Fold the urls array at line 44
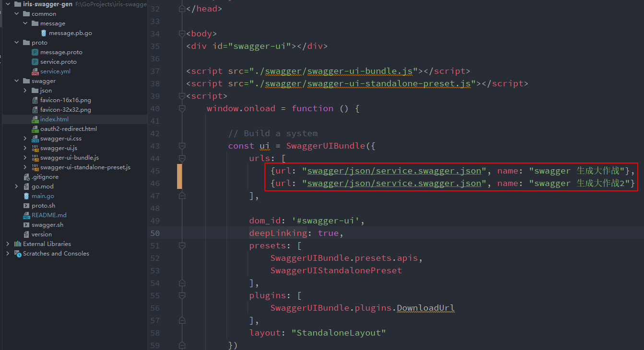 tap(182, 158)
